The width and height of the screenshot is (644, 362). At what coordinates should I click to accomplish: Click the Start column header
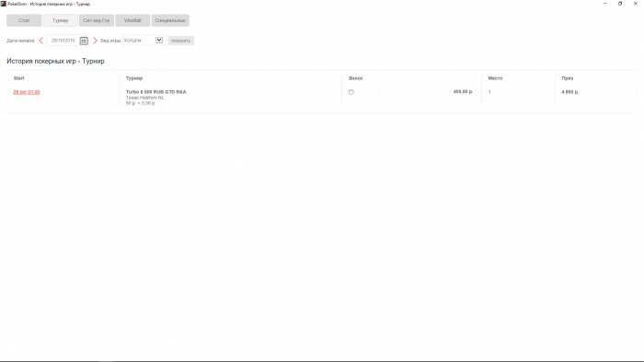tap(19, 78)
